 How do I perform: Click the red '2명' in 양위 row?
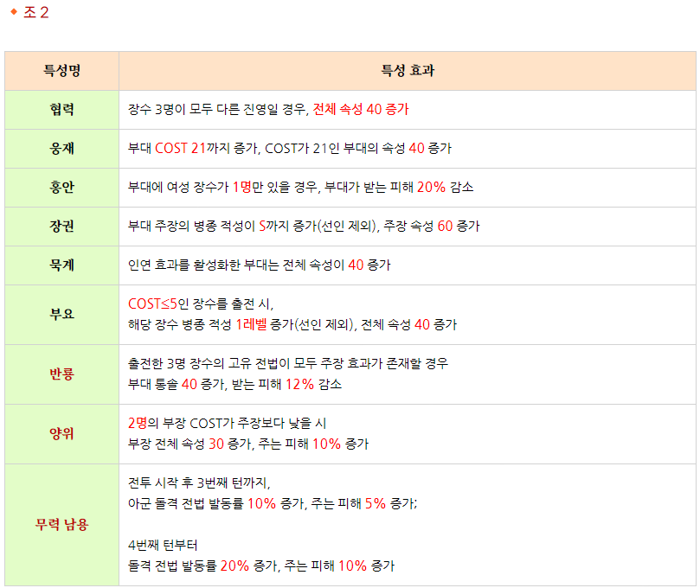click(138, 423)
